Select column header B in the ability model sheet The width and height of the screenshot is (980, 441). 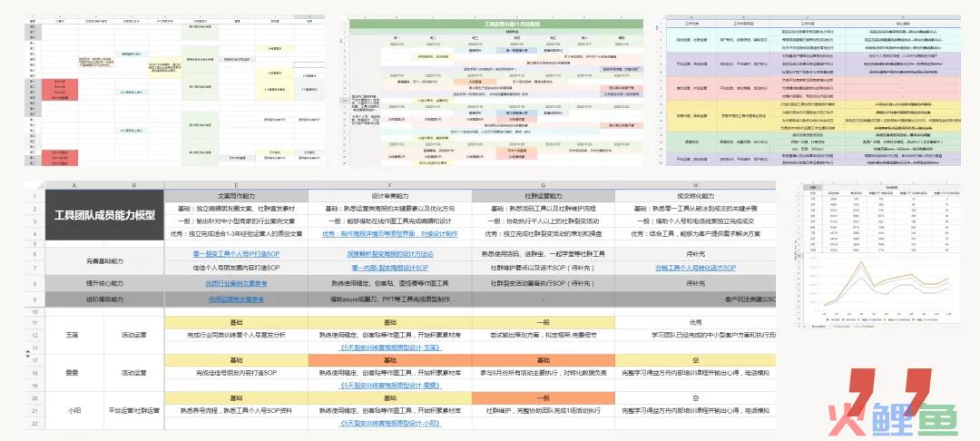[x=133, y=185]
